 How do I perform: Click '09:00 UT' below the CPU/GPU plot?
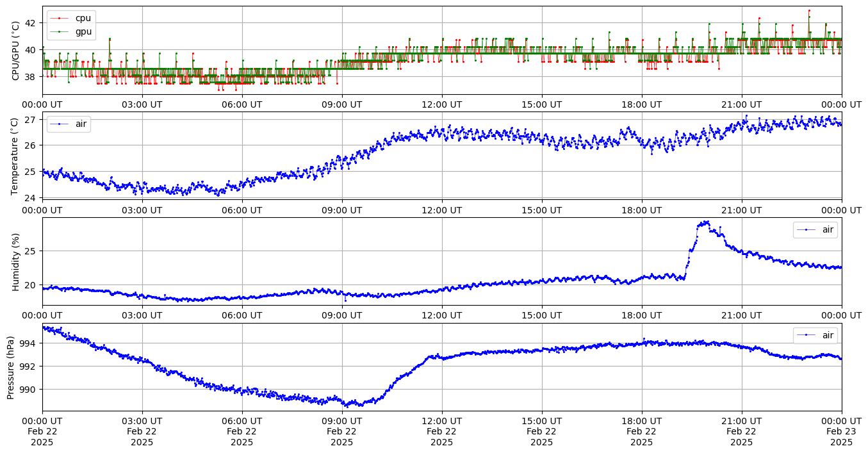[342, 104]
